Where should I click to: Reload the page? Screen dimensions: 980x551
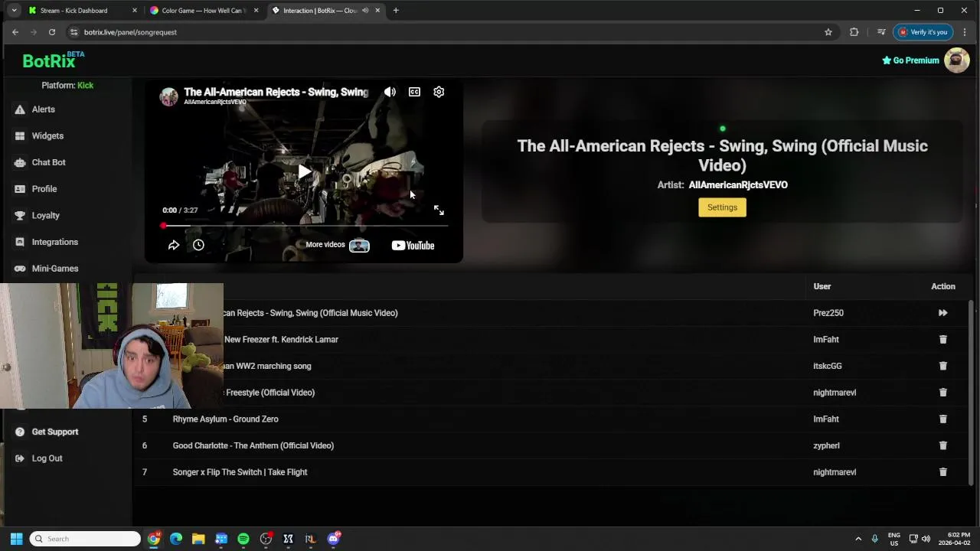tap(52, 32)
